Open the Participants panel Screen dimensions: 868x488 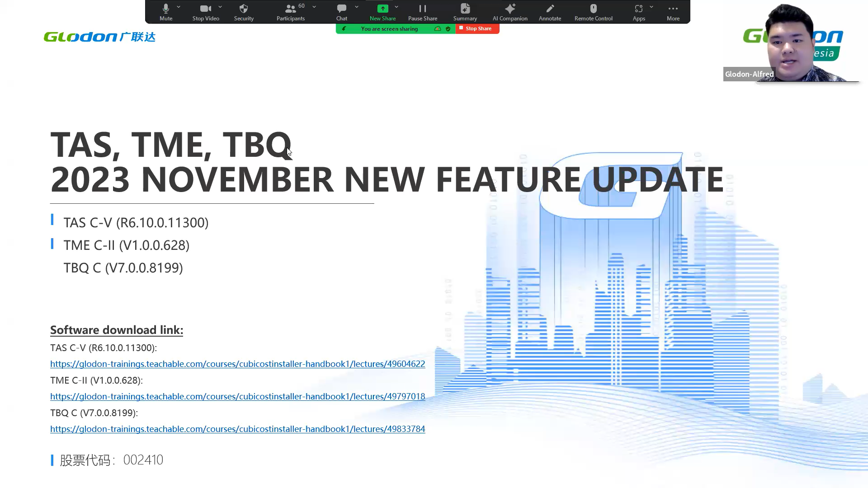point(291,12)
